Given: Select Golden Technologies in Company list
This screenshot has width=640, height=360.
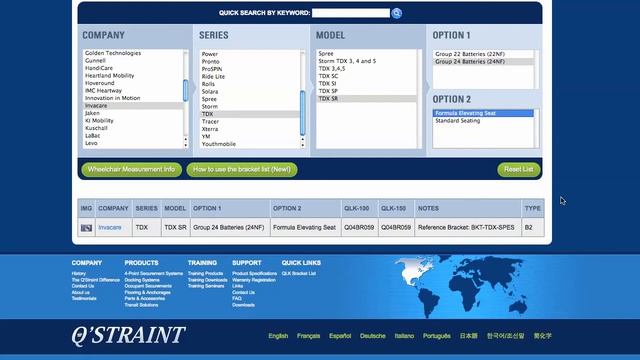Looking at the screenshot, I should tap(113, 53).
